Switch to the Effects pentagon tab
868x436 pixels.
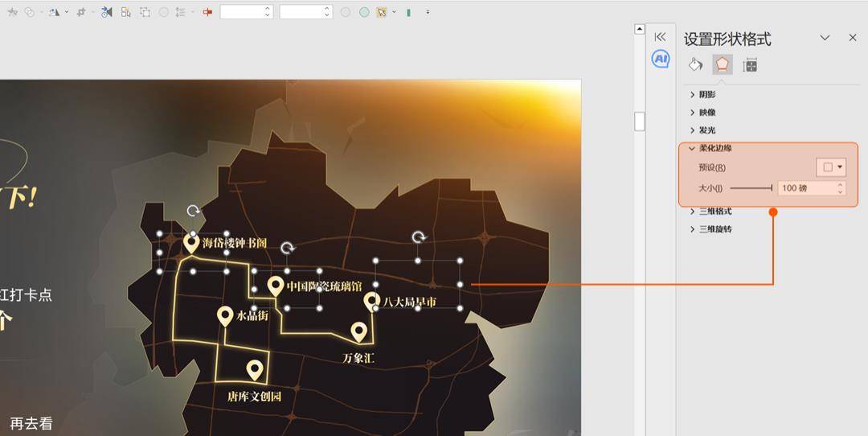[723, 65]
